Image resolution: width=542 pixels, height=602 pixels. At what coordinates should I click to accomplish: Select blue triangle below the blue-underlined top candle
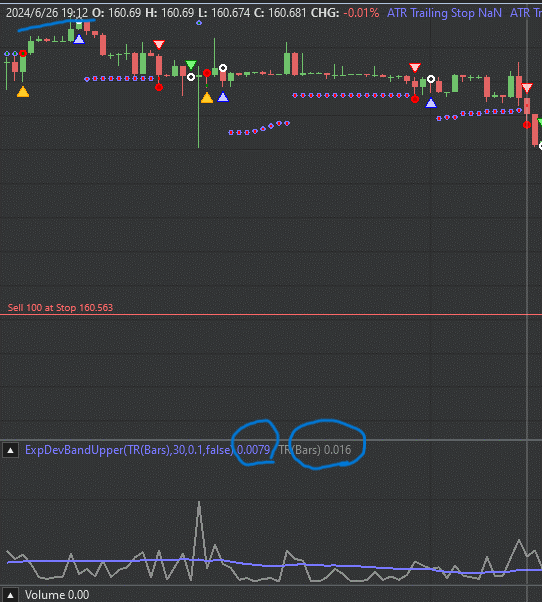[x=79, y=39]
